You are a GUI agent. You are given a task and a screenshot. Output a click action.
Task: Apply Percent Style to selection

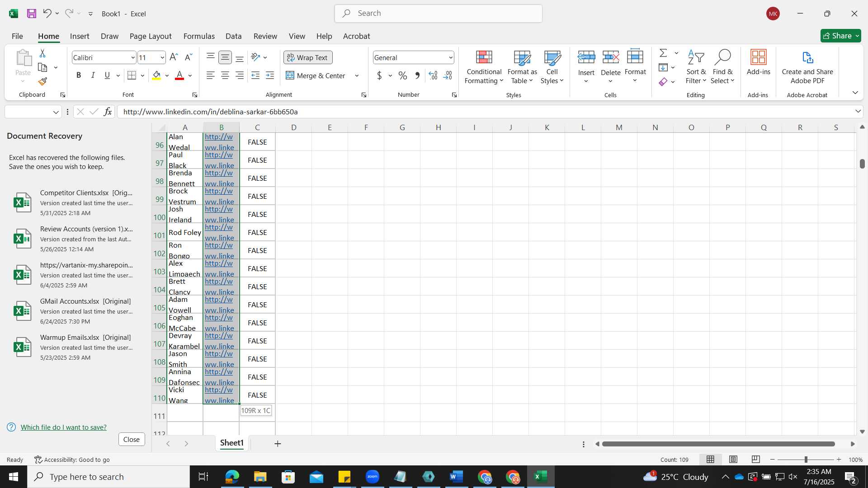402,75
